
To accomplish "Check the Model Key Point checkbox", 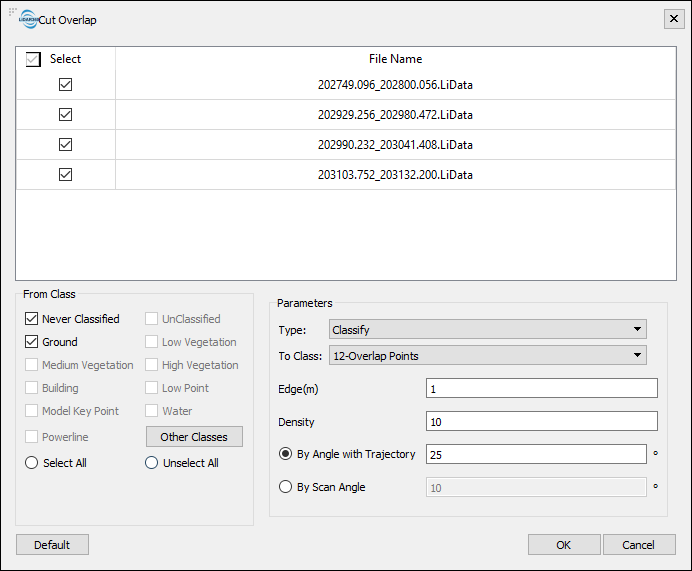I will (31, 410).
